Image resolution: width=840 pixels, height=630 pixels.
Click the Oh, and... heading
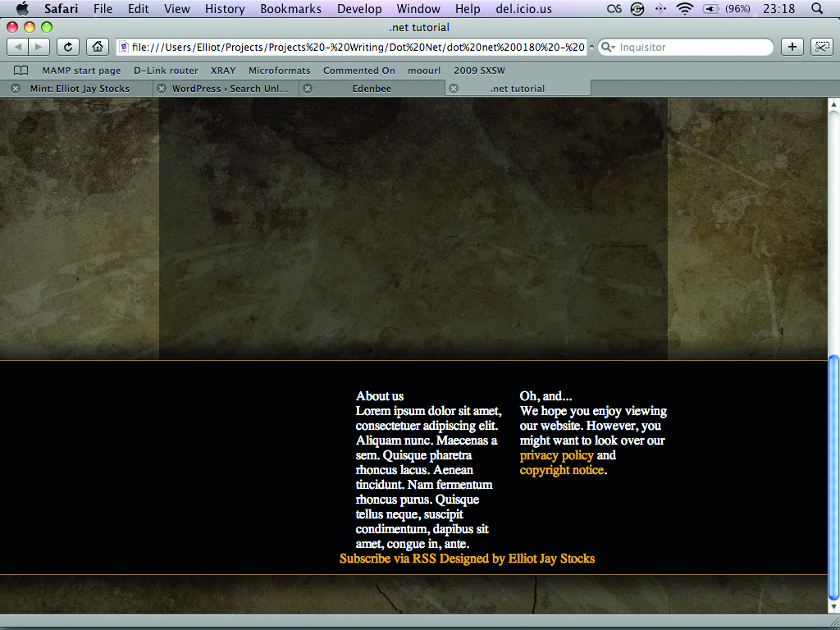(x=546, y=396)
